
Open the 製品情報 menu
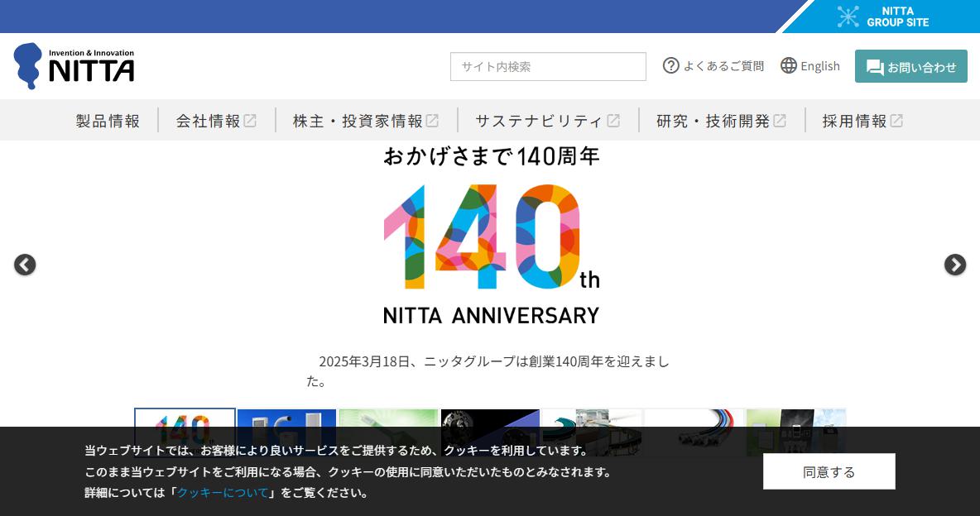(108, 121)
